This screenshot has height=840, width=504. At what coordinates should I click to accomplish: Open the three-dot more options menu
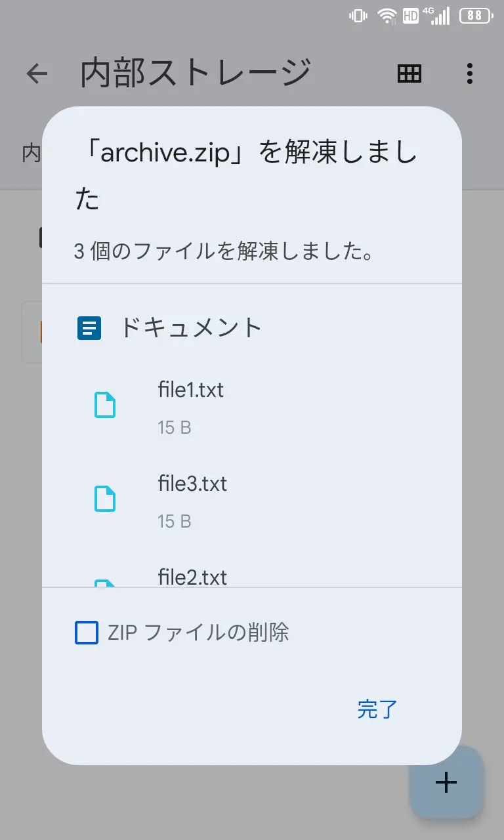[469, 73]
